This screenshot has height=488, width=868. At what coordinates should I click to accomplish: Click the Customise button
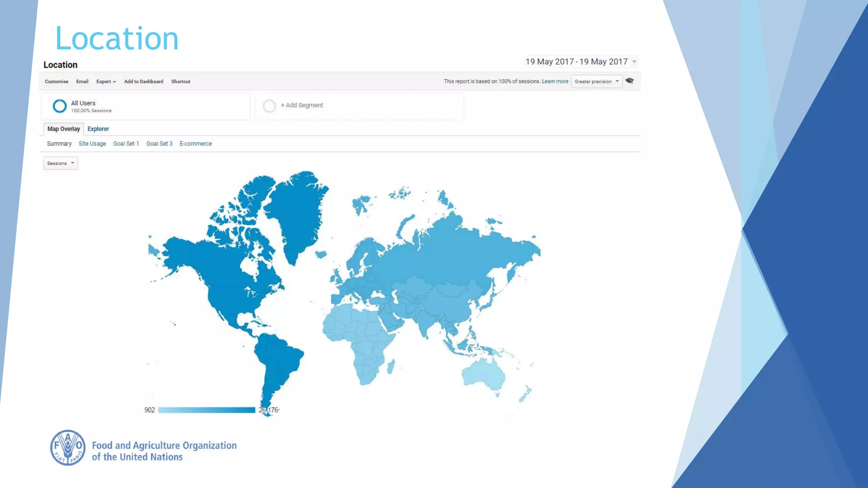[x=56, y=81]
